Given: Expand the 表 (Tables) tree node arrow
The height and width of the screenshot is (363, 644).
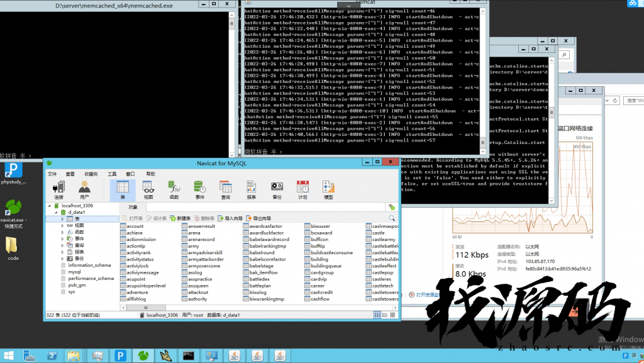Looking at the screenshot, I should 62,219.
